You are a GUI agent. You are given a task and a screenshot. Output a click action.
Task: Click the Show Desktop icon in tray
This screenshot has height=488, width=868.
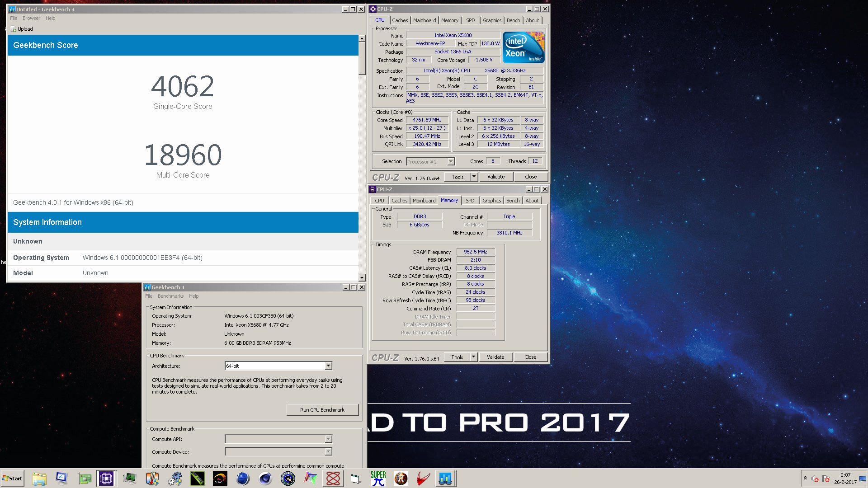click(x=863, y=479)
